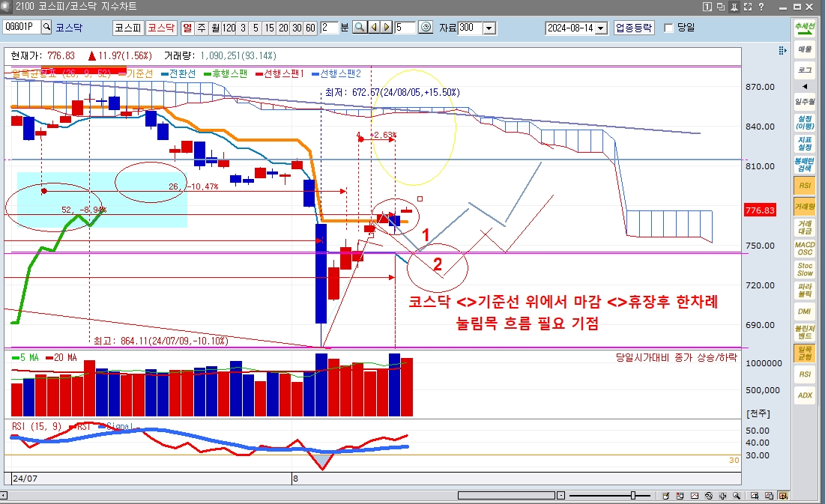The image size is (825, 504).
Task: Toggle the ADX indicator button
Action: click(805, 395)
